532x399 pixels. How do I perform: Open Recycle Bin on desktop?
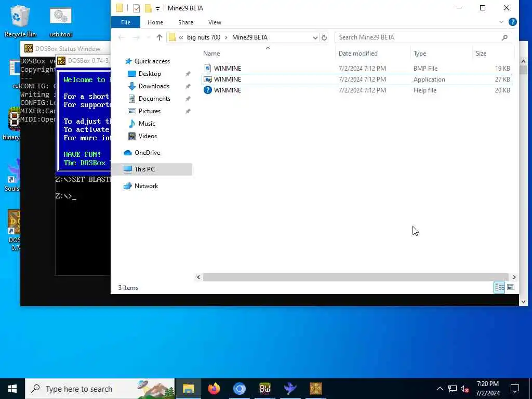20,21
